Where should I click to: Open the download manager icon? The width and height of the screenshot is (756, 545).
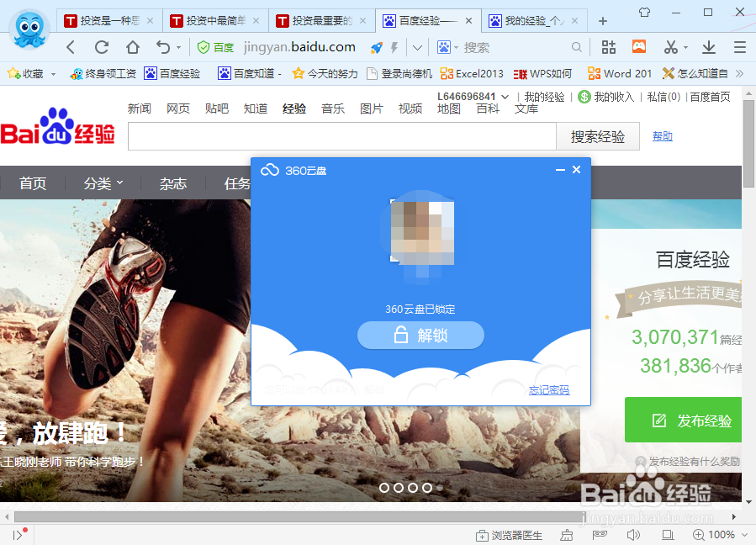pyautogui.click(x=709, y=48)
